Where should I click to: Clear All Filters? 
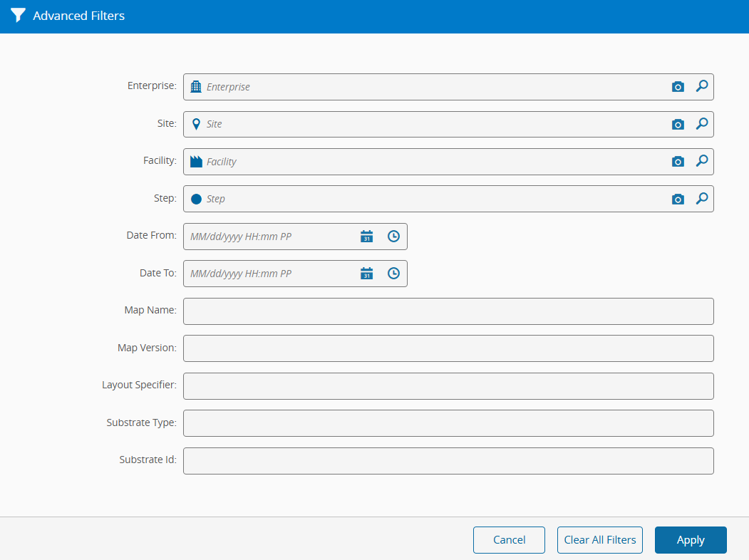point(599,539)
